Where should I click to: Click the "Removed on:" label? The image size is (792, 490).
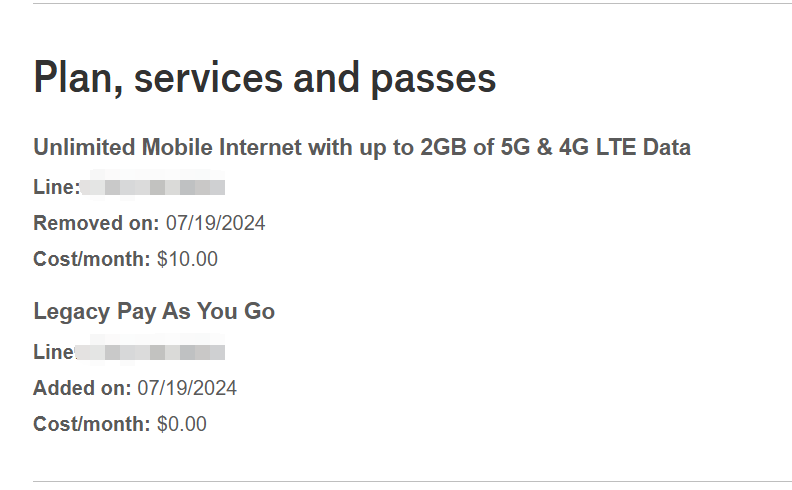click(96, 223)
